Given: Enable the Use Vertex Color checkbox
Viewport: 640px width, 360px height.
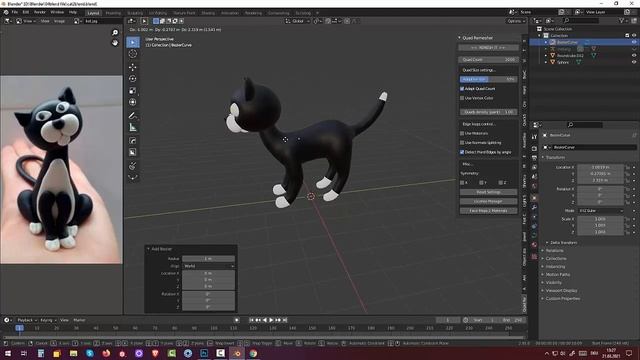Looking at the screenshot, I should [x=462, y=98].
